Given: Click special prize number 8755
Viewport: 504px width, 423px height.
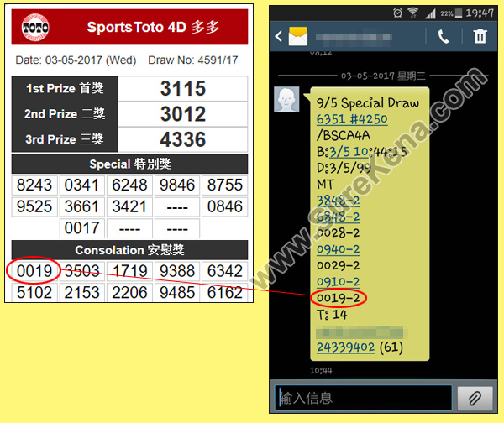Looking at the screenshot, I should (x=224, y=185).
